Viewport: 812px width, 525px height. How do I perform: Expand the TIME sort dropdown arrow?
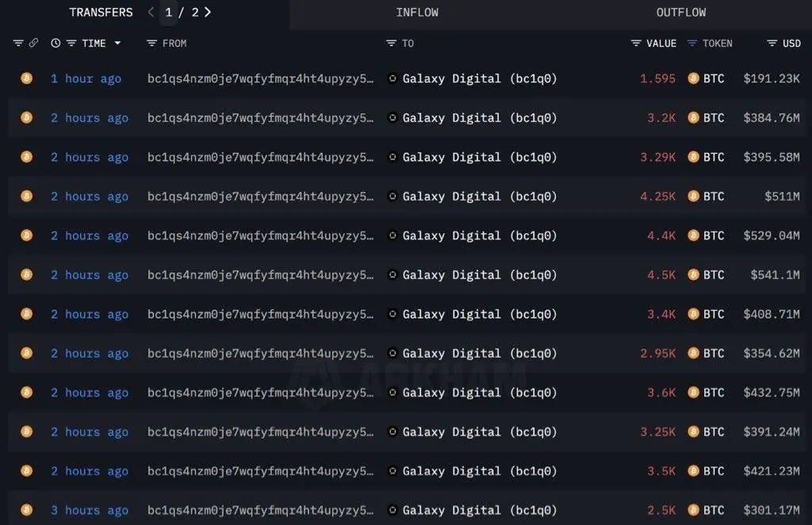pos(117,43)
